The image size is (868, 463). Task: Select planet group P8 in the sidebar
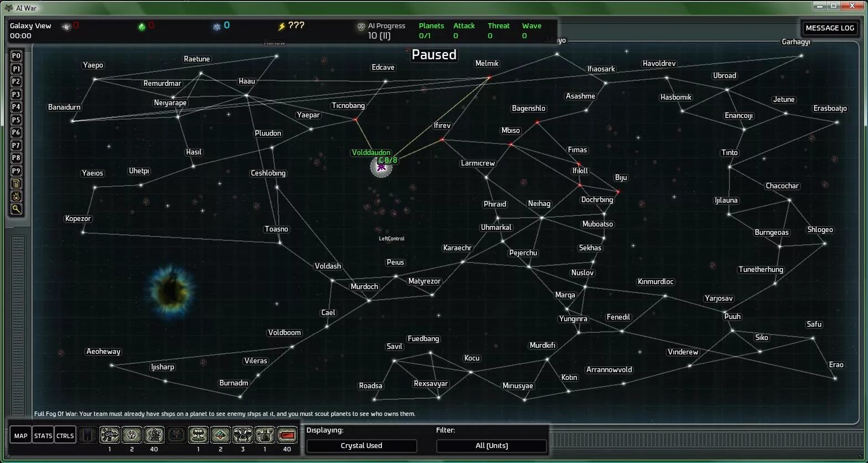coord(16,158)
